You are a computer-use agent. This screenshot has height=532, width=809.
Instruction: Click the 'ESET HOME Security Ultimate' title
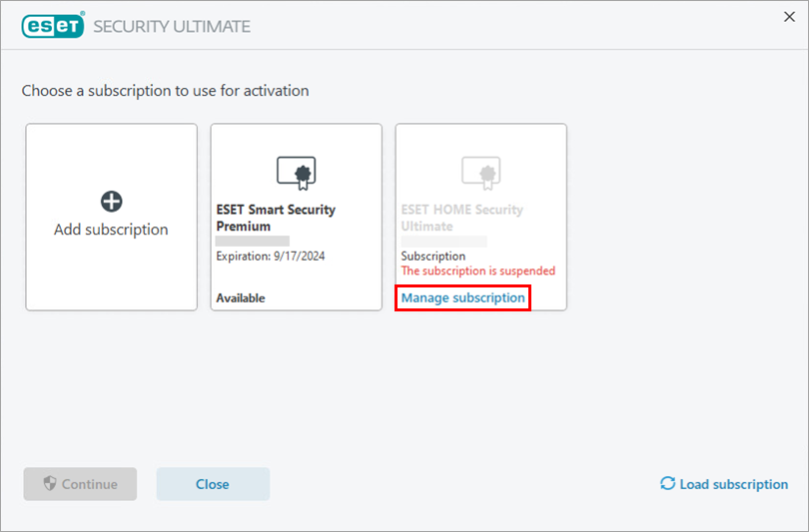[x=462, y=218]
